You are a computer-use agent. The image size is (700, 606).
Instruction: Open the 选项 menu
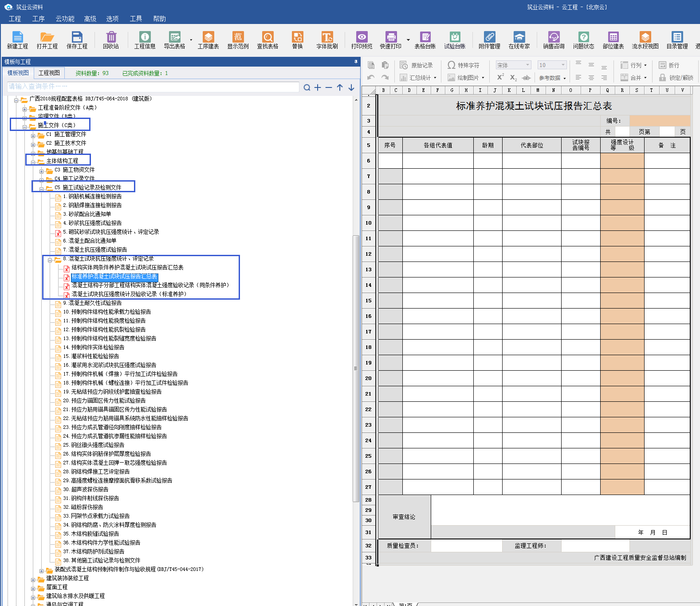(112, 19)
